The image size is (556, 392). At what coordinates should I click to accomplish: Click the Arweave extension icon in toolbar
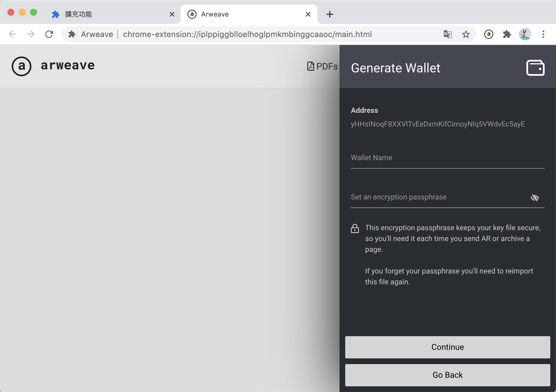coord(488,34)
